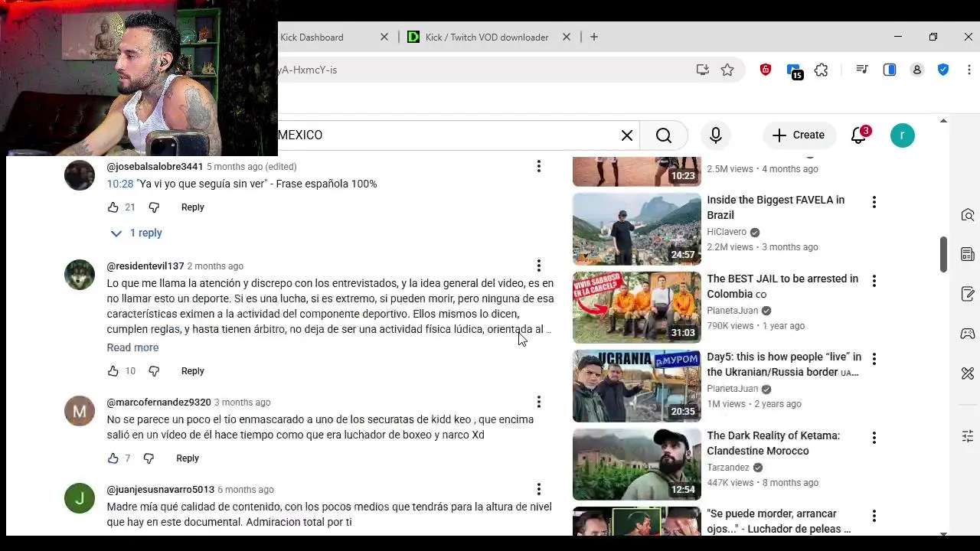Click the YouTube search magnifier button
This screenshot has width=980, height=551.
pos(664,135)
